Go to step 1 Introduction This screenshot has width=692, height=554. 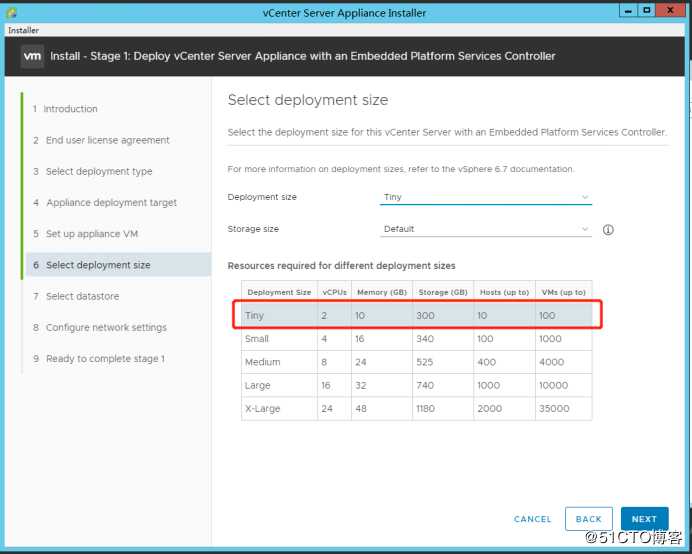[x=65, y=109]
